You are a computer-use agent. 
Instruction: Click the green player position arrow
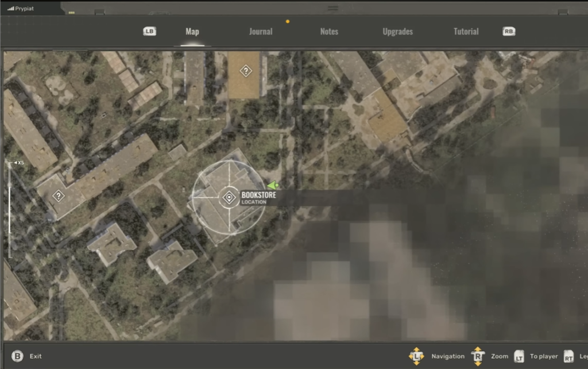point(273,186)
